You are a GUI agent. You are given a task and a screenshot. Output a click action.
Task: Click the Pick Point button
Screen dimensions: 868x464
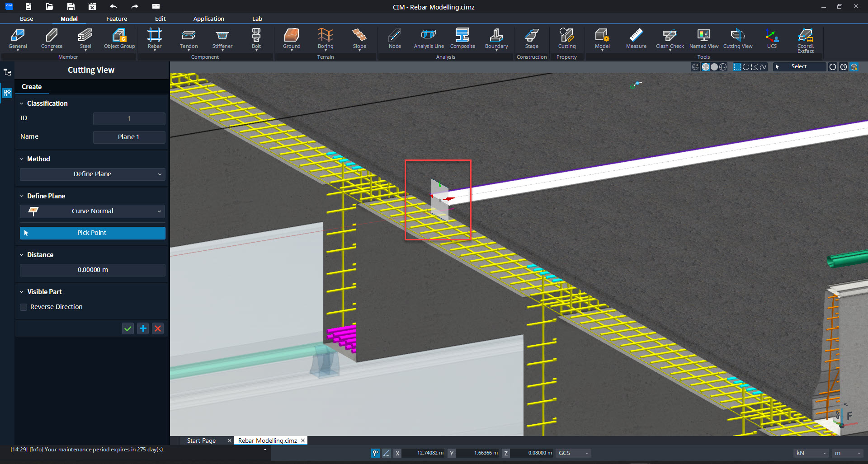[x=92, y=233]
